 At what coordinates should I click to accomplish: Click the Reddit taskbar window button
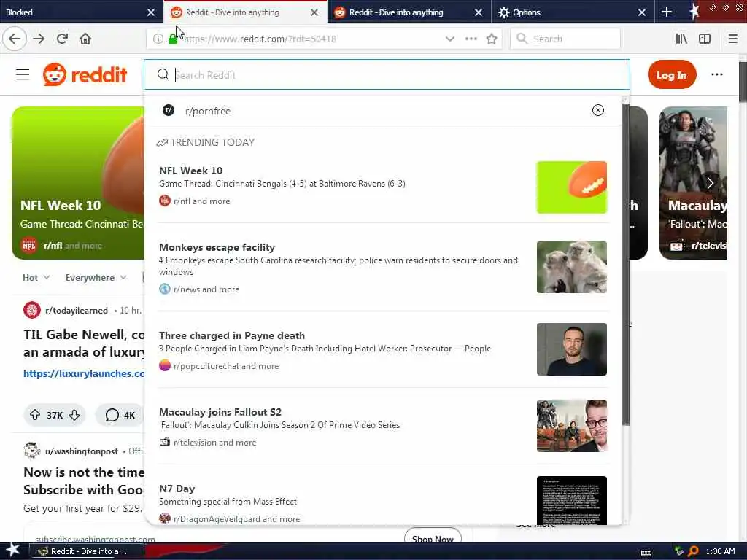pos(88,551)
